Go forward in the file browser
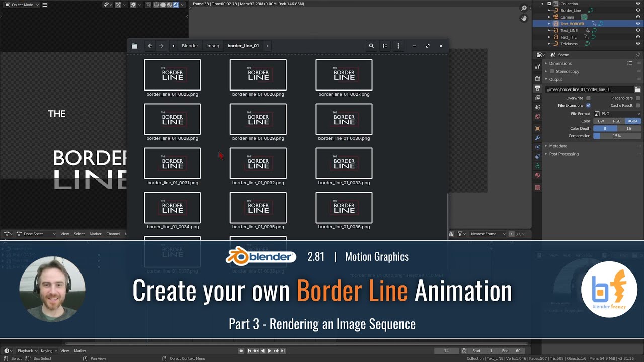644x362 pixels. [161, 46]
